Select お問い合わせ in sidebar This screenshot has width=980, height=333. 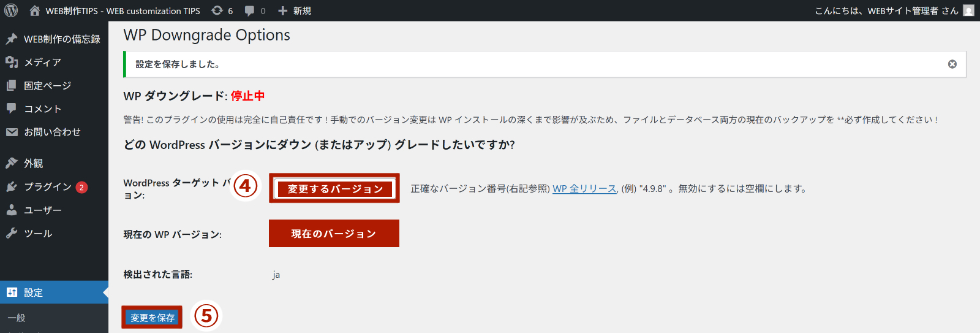click(x=52, y=132)
